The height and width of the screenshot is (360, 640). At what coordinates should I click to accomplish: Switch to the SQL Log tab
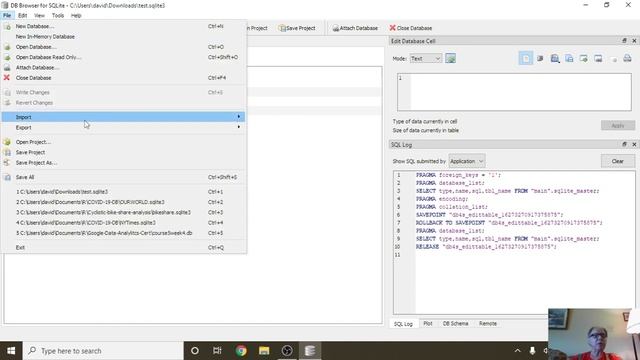tap(403, 324)
